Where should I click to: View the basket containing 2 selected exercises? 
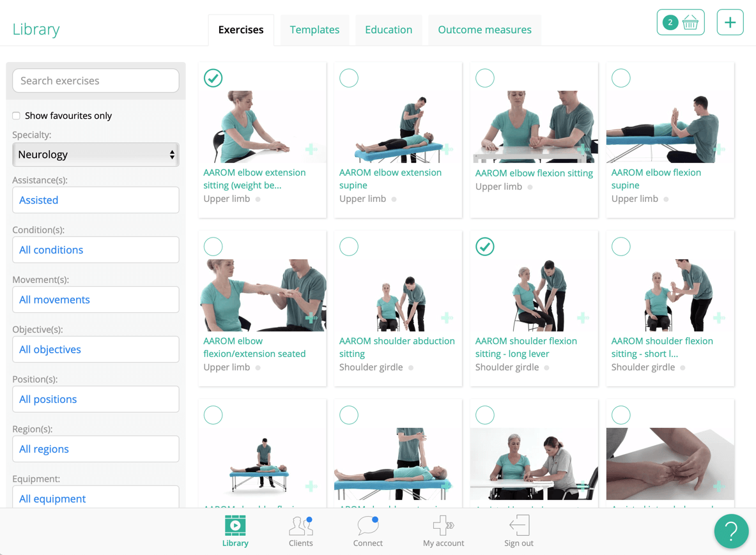click(x=681, y=22)
